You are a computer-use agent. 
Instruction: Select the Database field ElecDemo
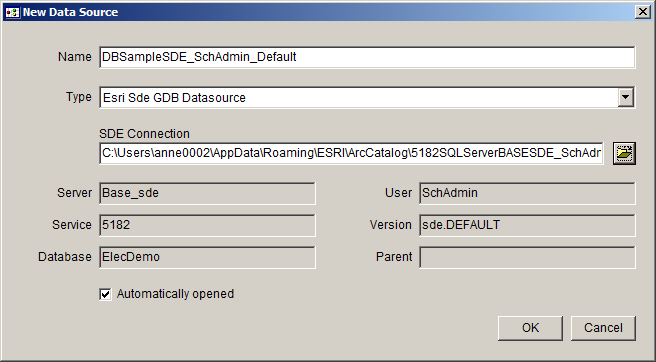pyautogui.click(x=208, y=257)
